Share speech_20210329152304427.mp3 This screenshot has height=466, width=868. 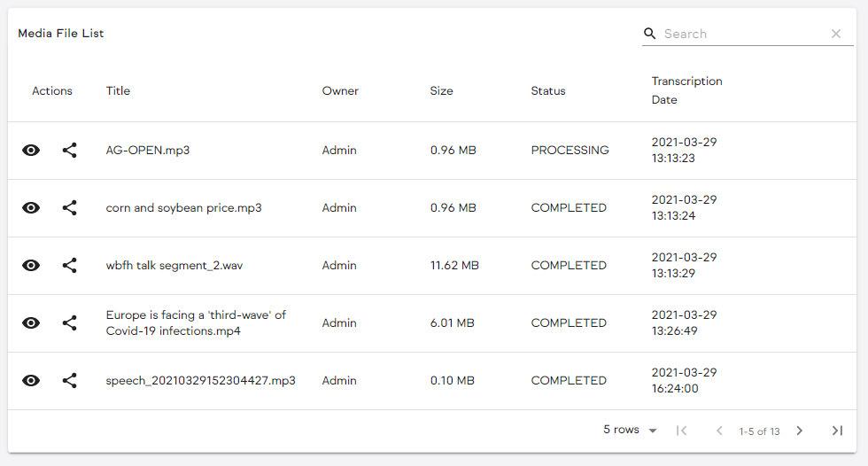(x=69, y=380)
